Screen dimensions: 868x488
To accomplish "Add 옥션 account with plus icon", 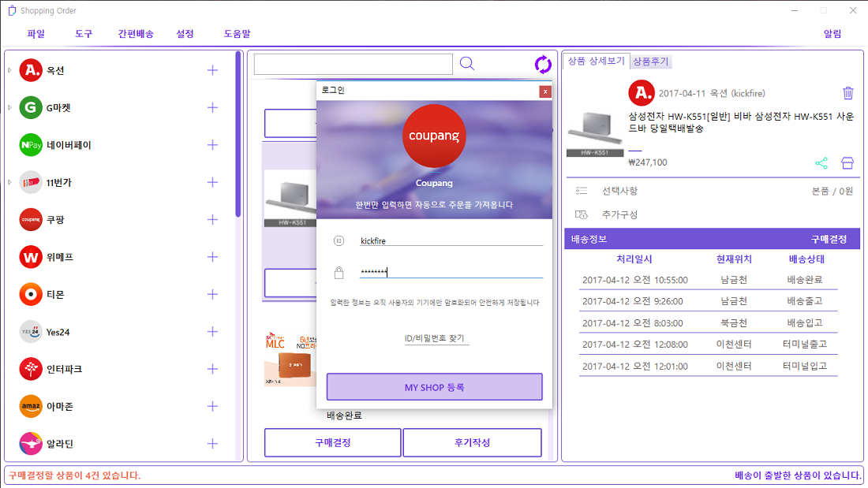I will pos(212,70).
